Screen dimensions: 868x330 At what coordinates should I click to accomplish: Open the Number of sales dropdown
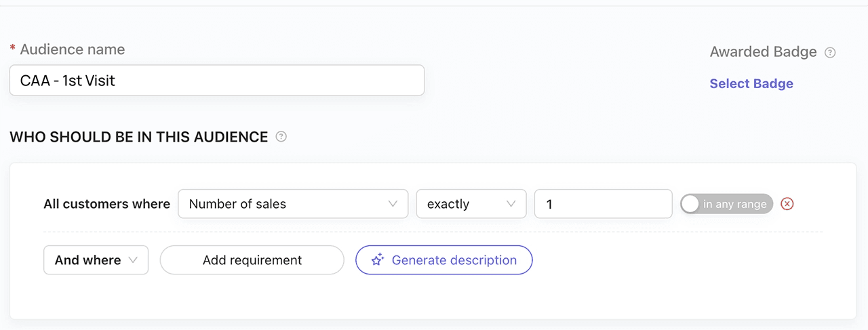tap(292, 204)
